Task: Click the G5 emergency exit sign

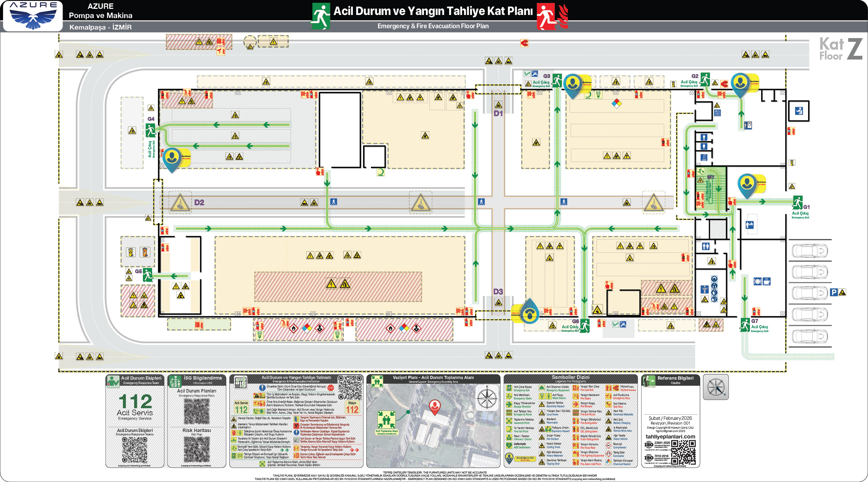Action: 148,275
